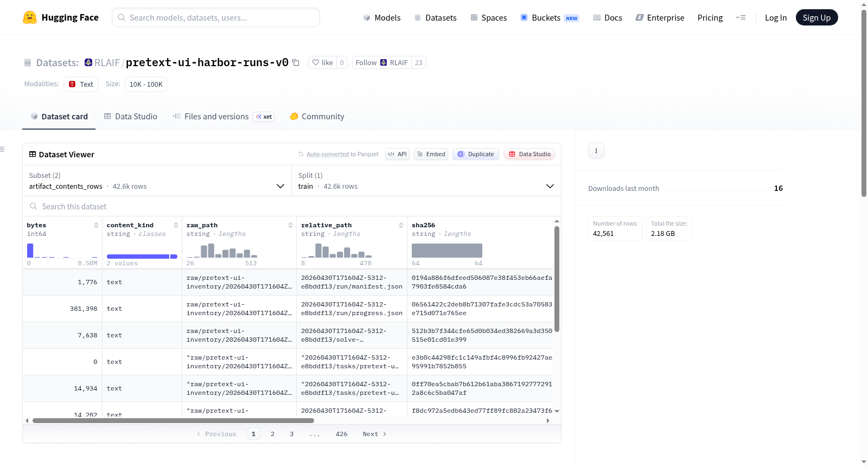Select page 1 in pagination
868x467 pixels.
[x=253, y=434]
